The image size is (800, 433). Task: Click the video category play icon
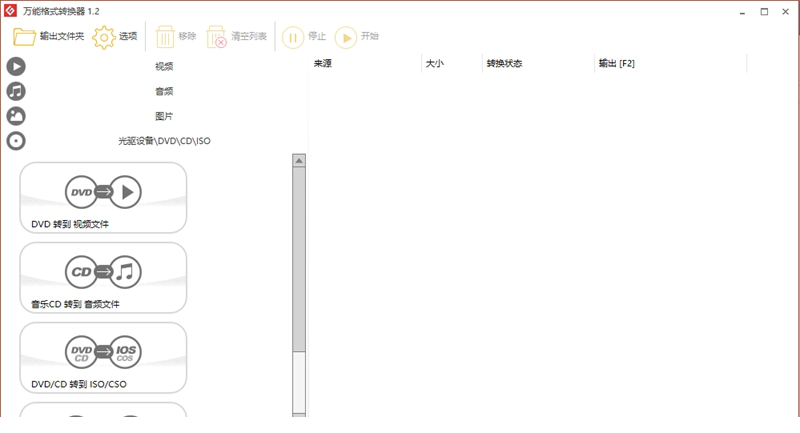pos(16,66)
